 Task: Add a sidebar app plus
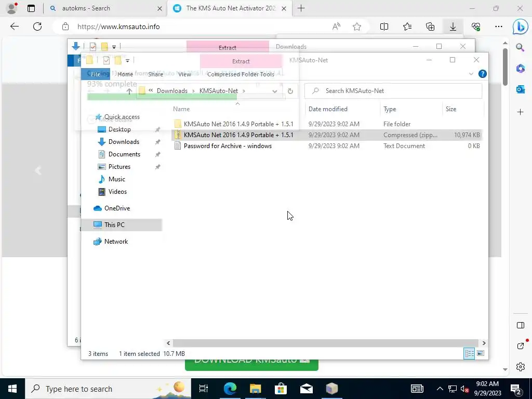(521, 112)
